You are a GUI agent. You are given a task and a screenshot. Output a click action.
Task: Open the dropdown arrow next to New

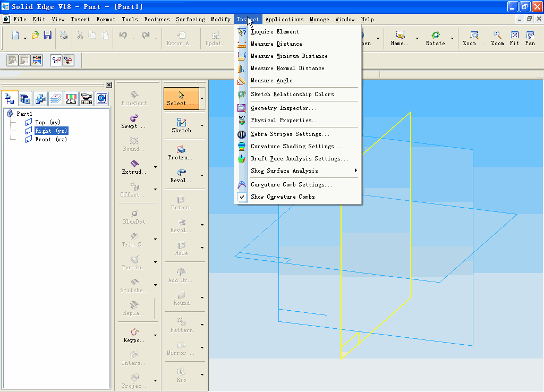point(25,38)
